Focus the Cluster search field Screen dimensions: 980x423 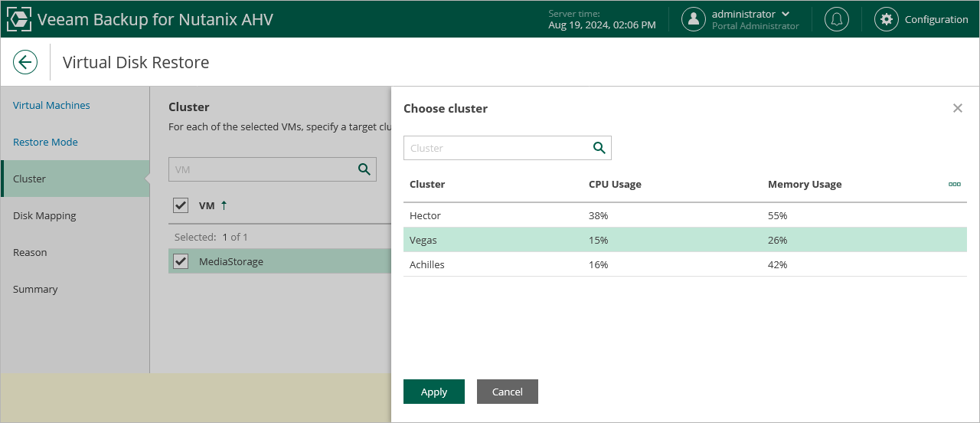point(496,148)
